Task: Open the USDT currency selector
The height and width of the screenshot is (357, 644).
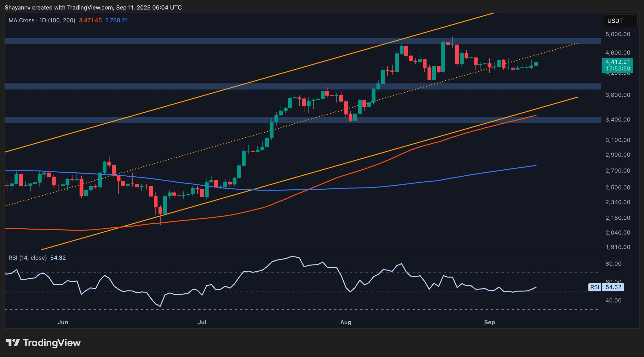Action: [x=620, y=21]
